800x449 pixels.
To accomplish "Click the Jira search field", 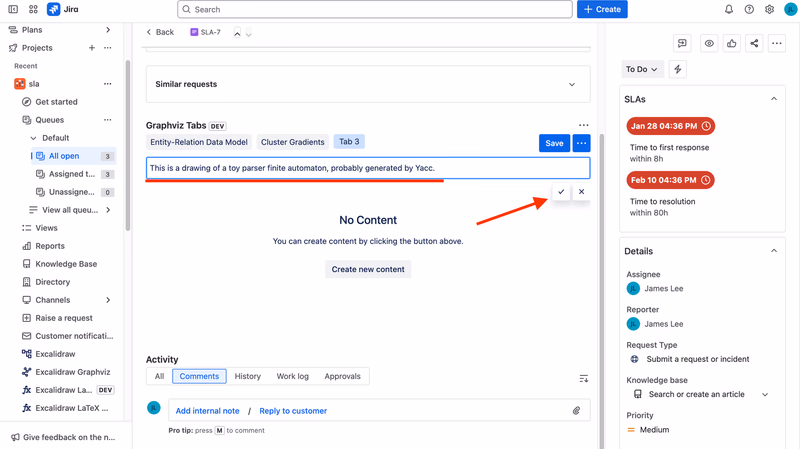I will pos(375,9).
